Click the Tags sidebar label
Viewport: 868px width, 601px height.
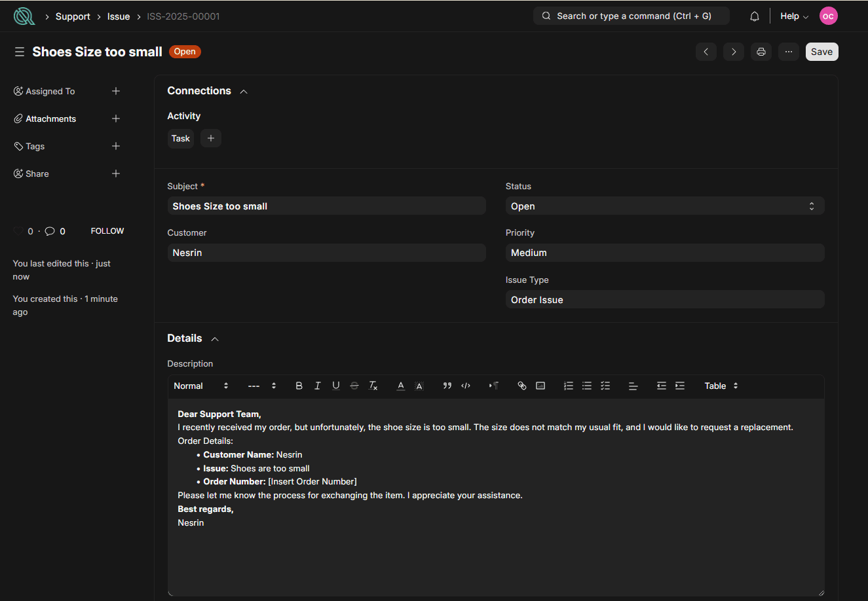tap(35, 146)
